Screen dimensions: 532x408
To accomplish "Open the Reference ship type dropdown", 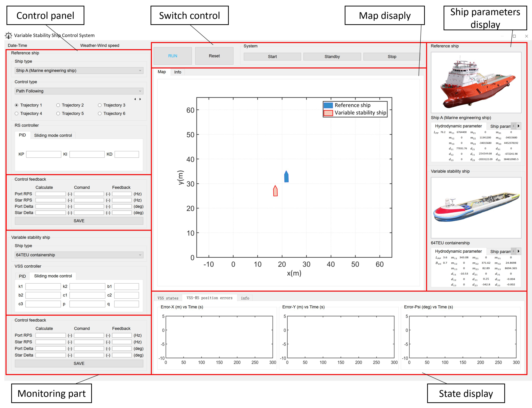I will (79, 70).
